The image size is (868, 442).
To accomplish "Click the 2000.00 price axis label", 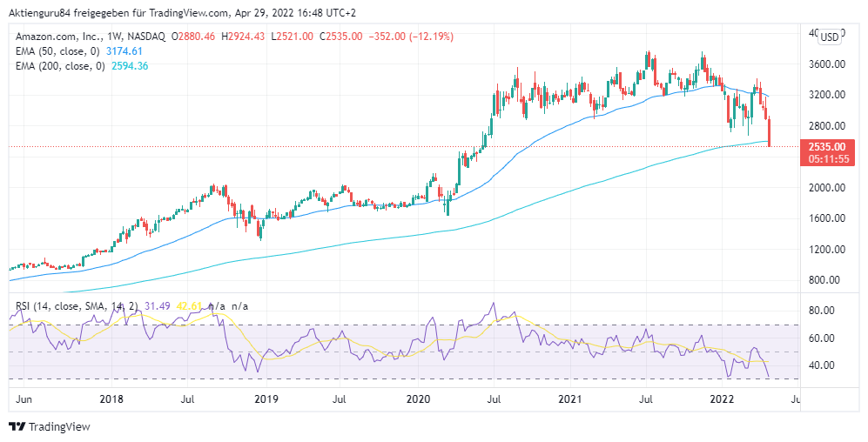I will 826,188.
